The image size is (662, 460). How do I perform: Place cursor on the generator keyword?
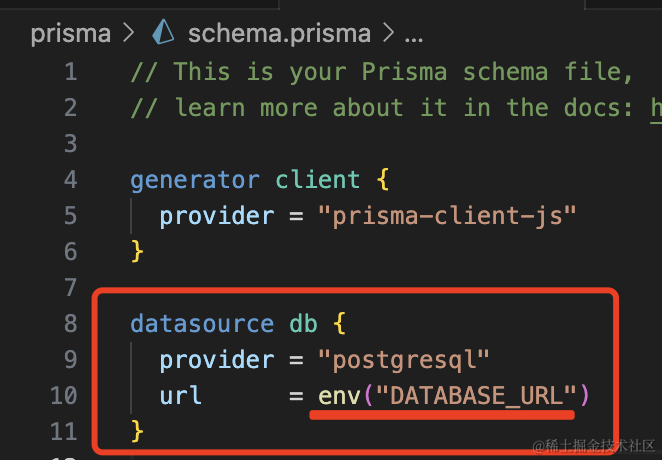point(194,180)
